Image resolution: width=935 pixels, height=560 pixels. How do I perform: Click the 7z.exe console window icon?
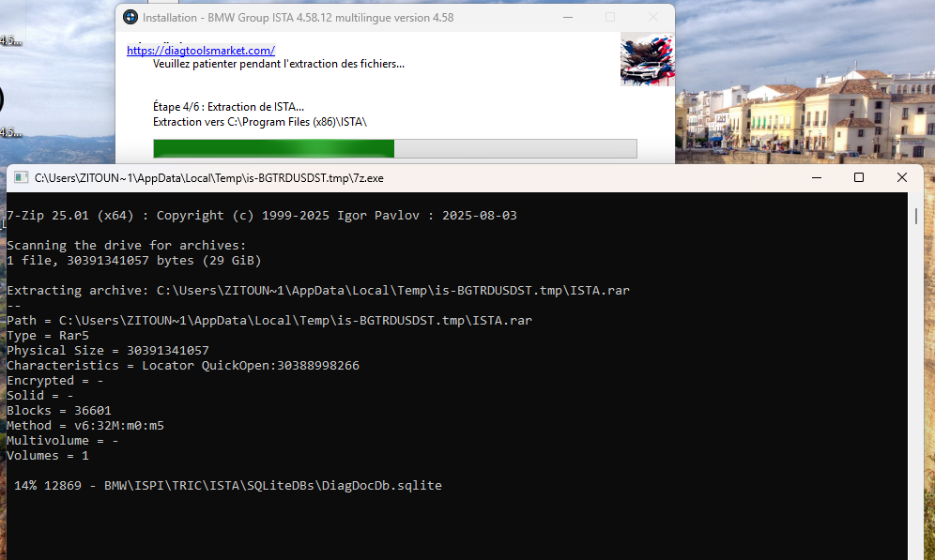pos(20,177)
